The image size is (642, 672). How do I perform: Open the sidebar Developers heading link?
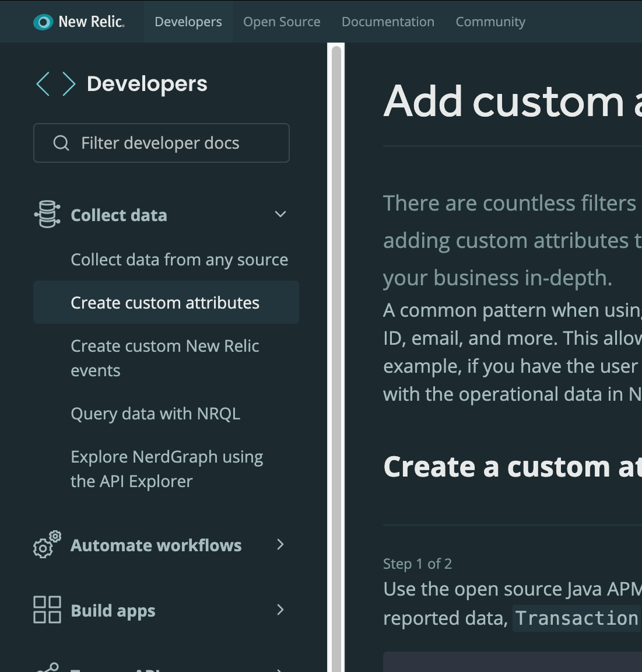[147, 83]
